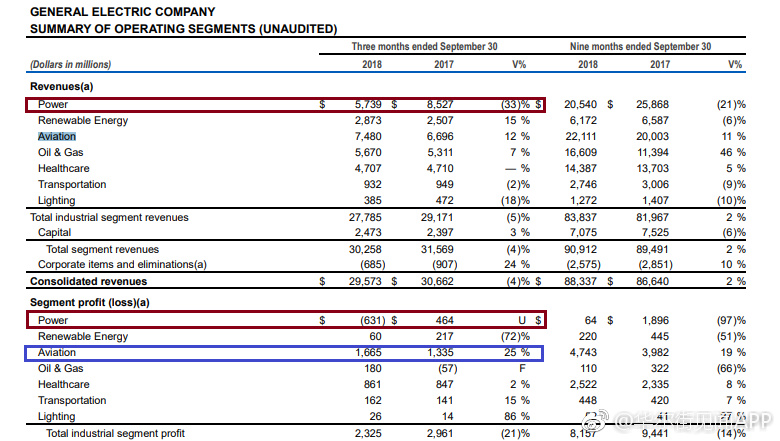The height and width of the screenshot is (441, 780).
Task: Click Power segment profit "464"
Action: coord(445,320)
